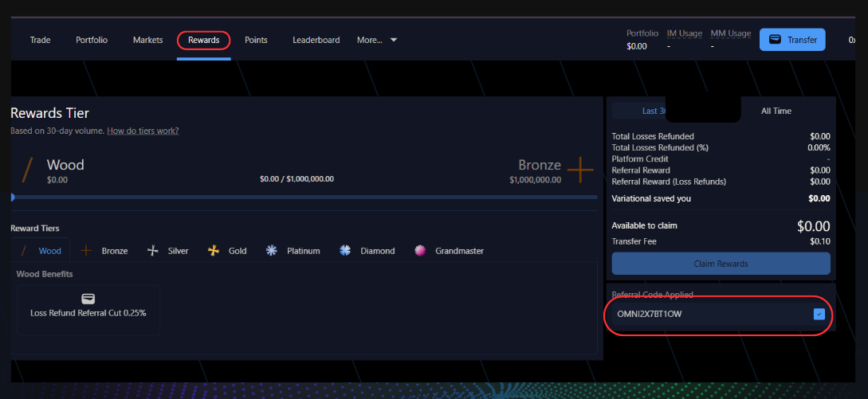Screen dimensions: 868x399
Task: Click the Loss Refund Referral Cut card
Action: pyautogui.click(x=88, y=310)
